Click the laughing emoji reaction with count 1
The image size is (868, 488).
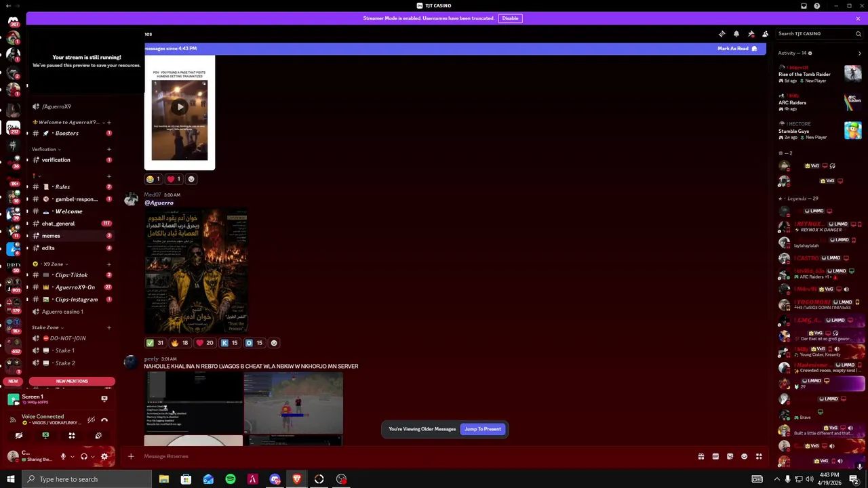[153, 179]
